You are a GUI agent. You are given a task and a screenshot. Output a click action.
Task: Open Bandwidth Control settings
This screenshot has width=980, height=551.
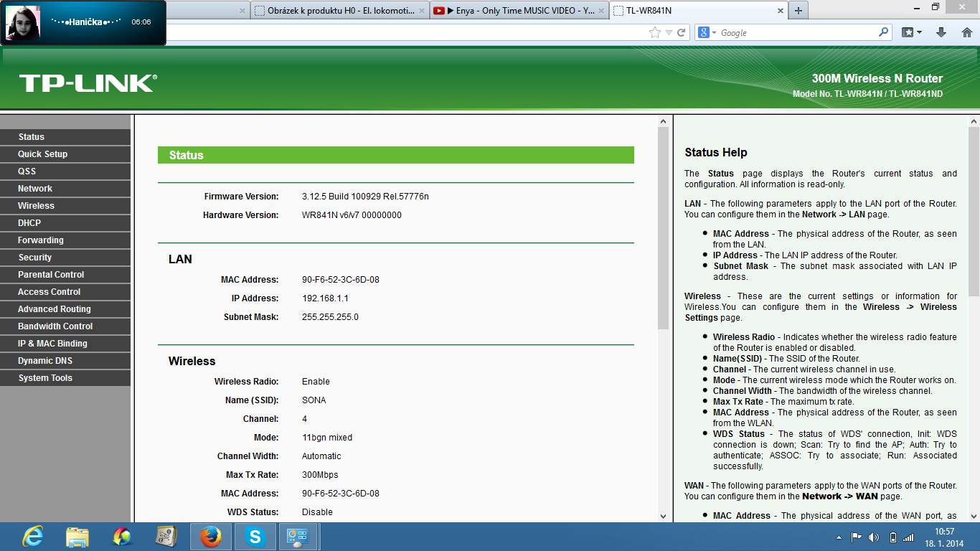pos(65,326)
